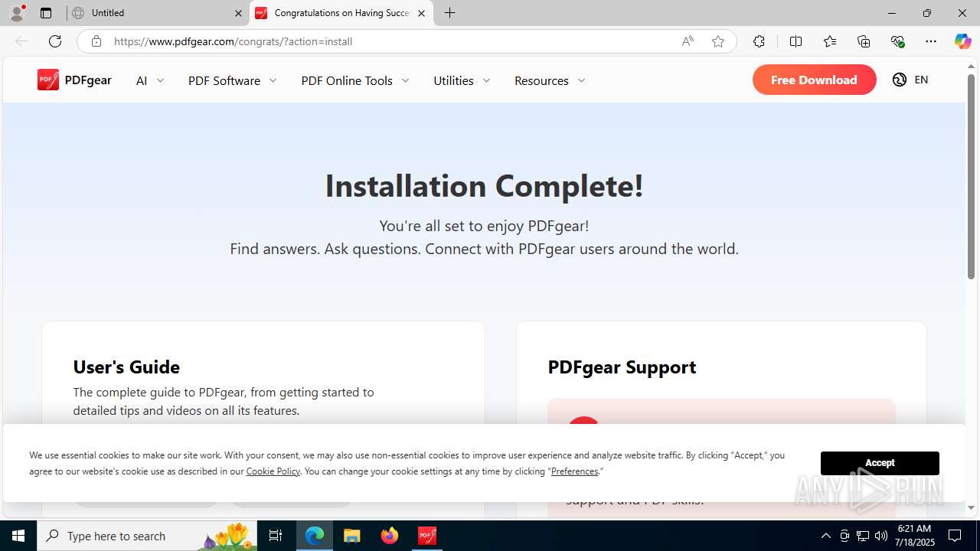This screenshot has width=980, height=551.
Task: Open the Copilot sidebar icon
Action: (963, 41)
